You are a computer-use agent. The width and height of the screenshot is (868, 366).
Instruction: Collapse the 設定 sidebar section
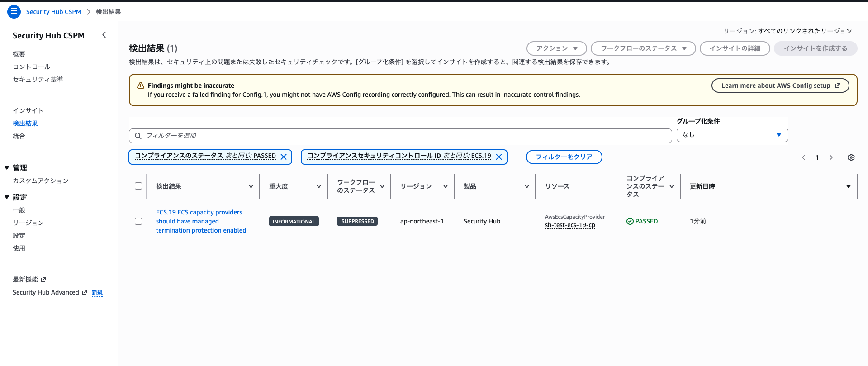coord(7,197)
